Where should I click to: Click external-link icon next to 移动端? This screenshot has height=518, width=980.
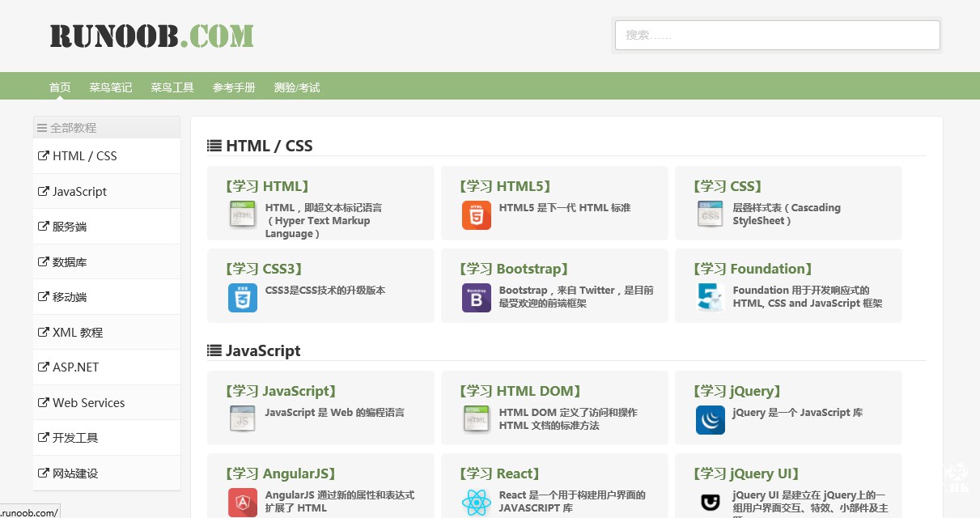[44, 297]
